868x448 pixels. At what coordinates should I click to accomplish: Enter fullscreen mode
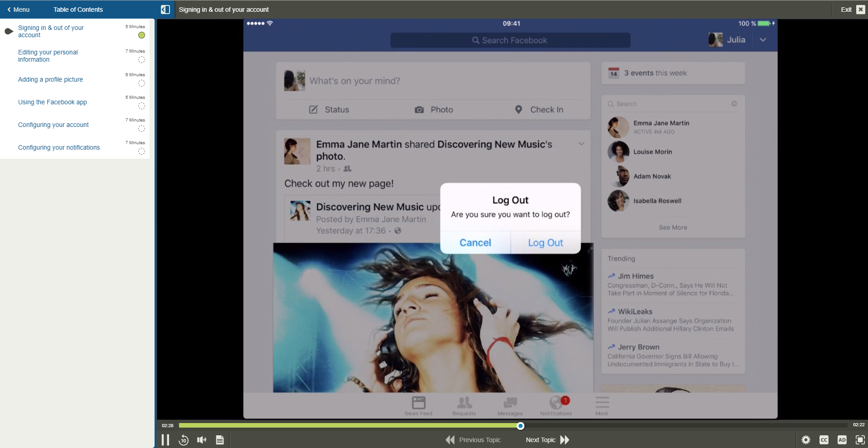(859, 439)
